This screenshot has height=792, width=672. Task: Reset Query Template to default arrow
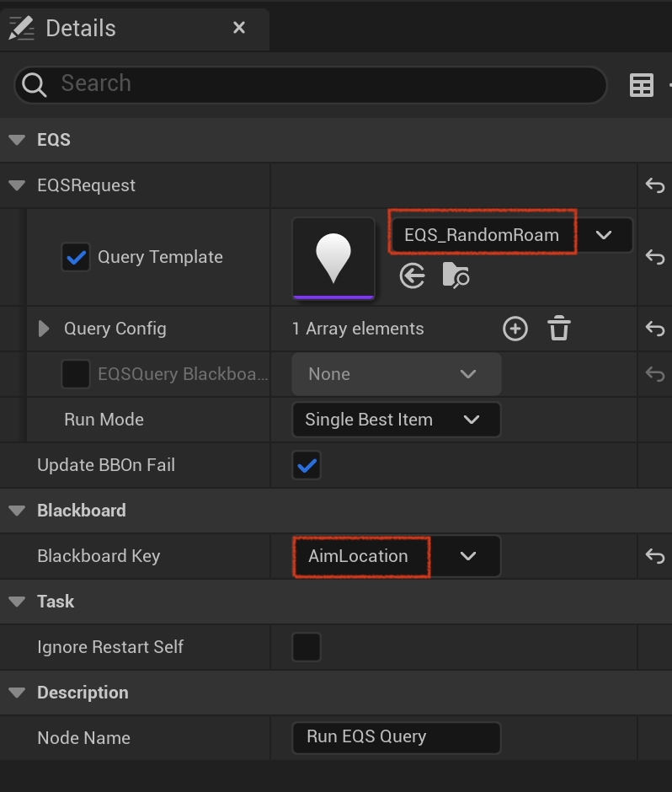click(x=655, y=257)
